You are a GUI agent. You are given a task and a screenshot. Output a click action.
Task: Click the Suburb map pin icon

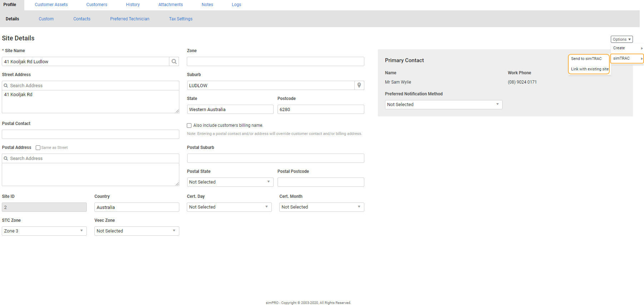[x=359, y=85]
